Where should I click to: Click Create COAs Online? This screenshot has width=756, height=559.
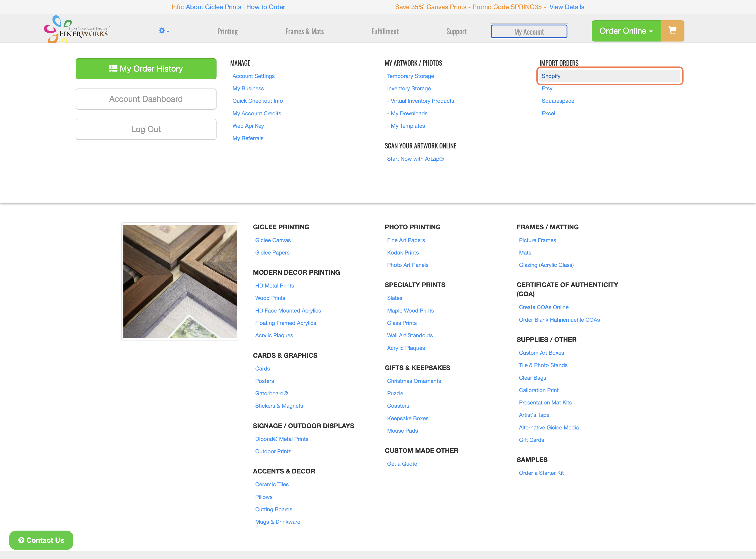pos(543,307)
